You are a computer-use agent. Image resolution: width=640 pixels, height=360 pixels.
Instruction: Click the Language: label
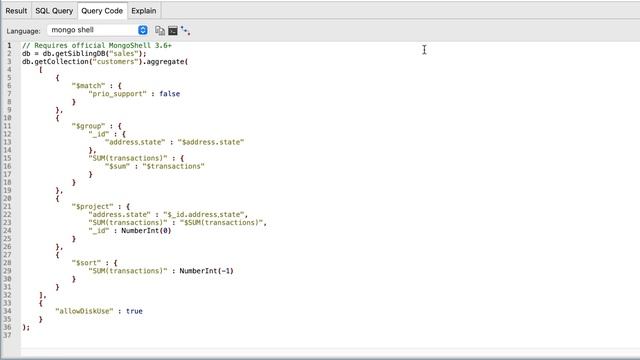pos(23,31)
